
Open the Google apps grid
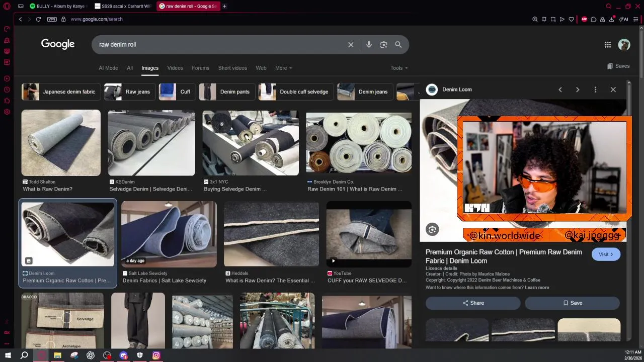point(608,45)
